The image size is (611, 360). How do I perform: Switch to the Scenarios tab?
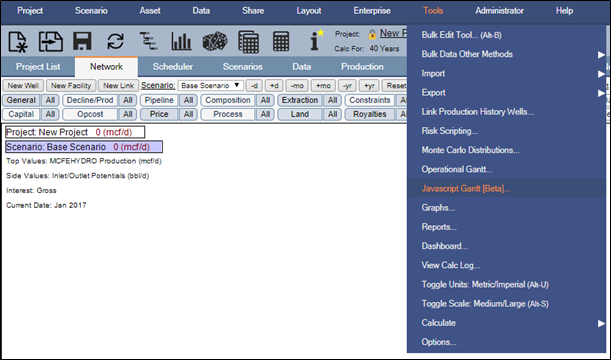pyautogui.click(x=242, y=67)
